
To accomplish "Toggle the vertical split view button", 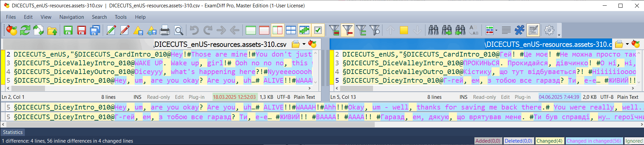I will 278,30.
